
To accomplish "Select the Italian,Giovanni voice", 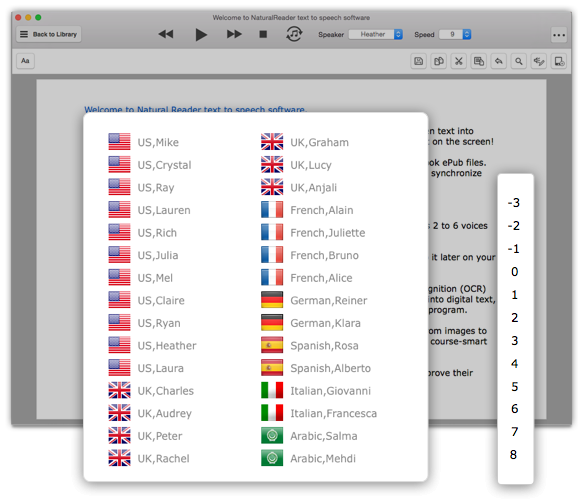I will click(316, 390).
